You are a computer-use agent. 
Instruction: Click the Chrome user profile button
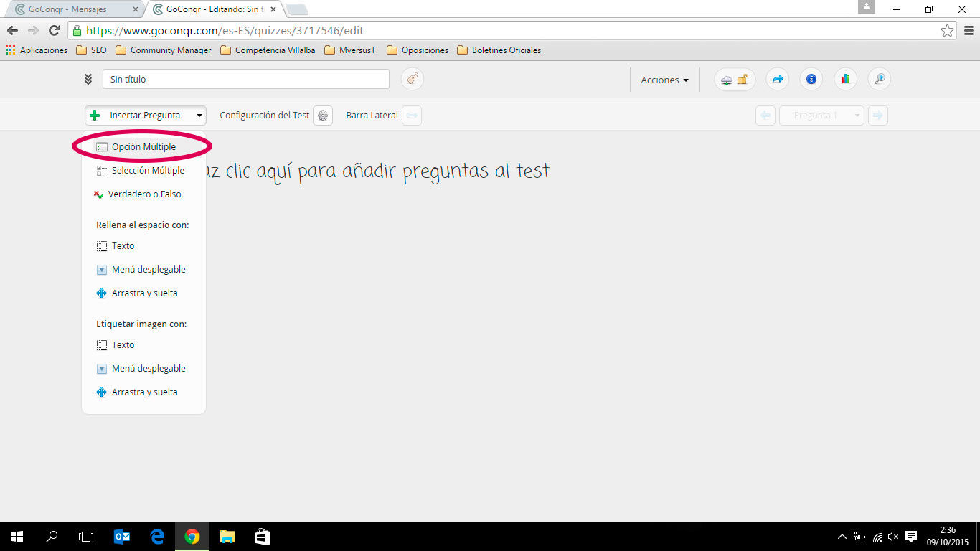coord(867,6)
